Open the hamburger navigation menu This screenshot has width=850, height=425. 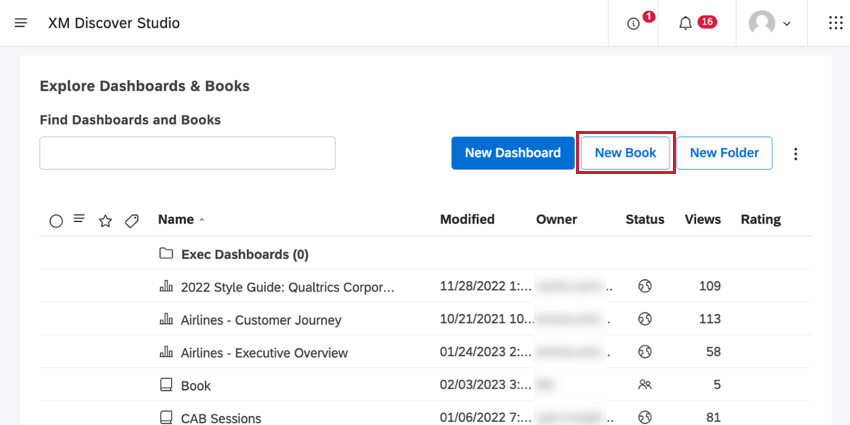21,22
